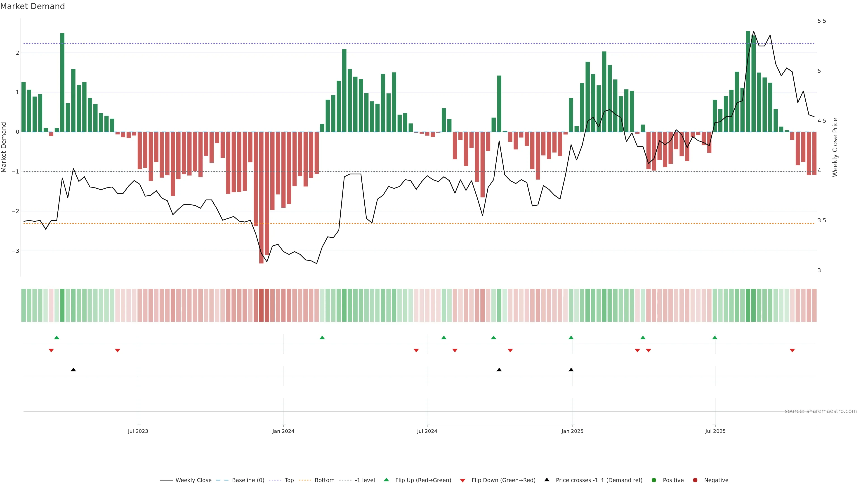Click Weekly Close Price axis title
This screenshot has height=488, width=868.
[835, 147]
